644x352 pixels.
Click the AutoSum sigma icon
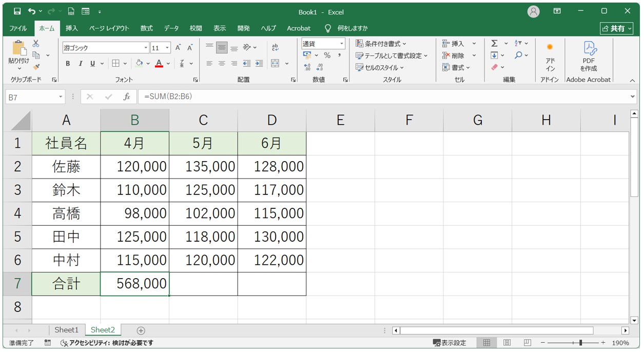point(494,44)
